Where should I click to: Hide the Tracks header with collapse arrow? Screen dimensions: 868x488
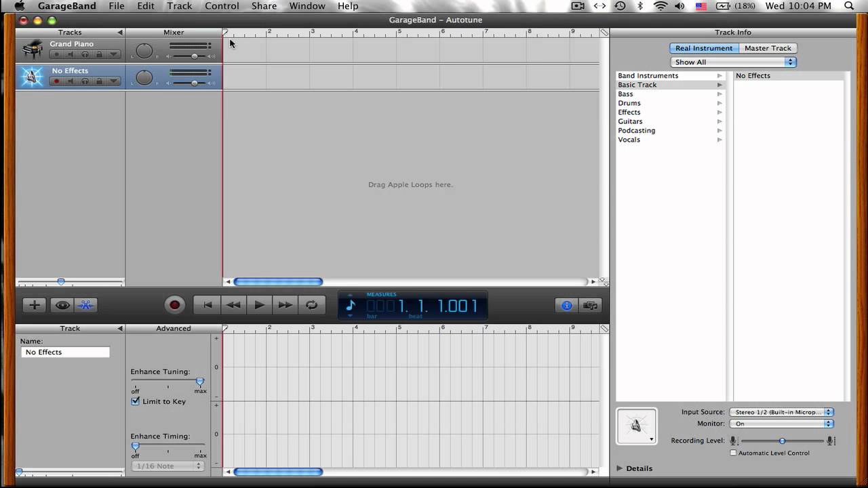point(120,33)
